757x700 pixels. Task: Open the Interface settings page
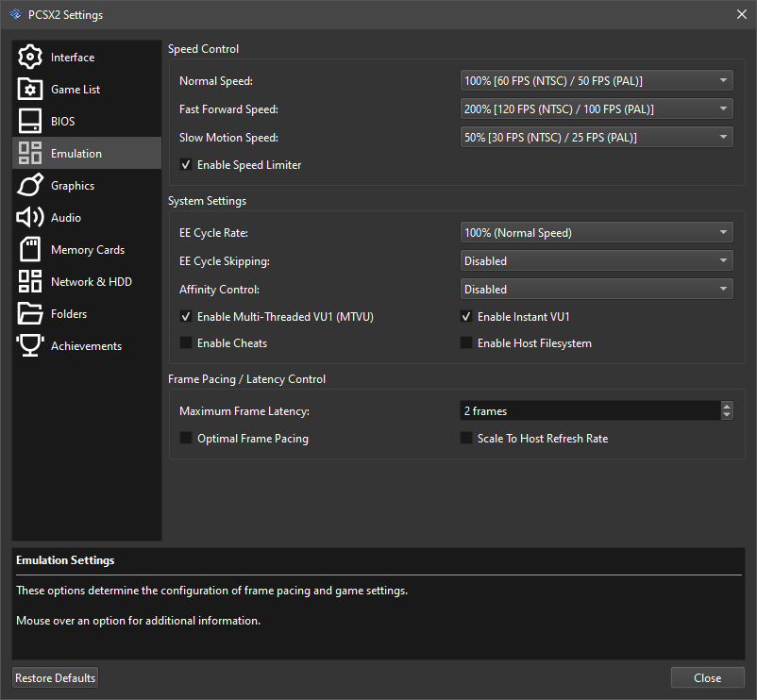point(87,57)
